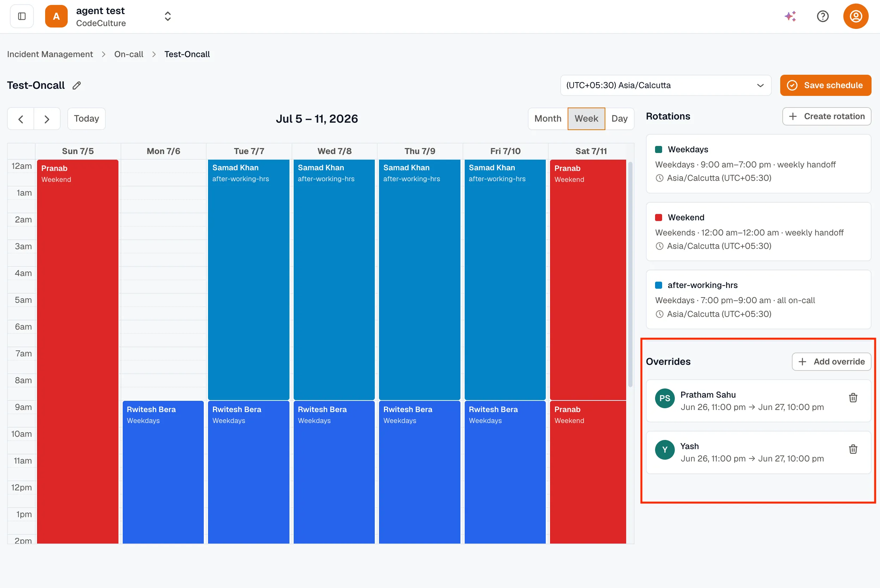Select Rwitesh Bera shift on Thu 7/9

coord(420,472)
